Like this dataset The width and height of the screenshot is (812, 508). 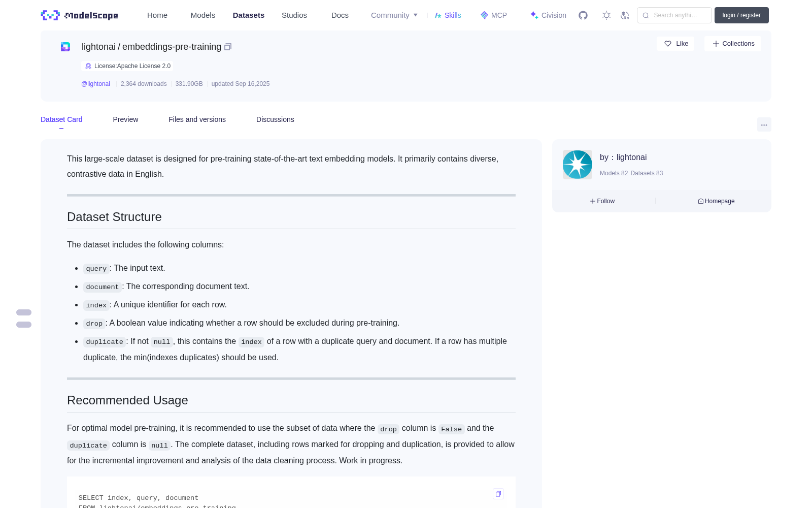676,44
